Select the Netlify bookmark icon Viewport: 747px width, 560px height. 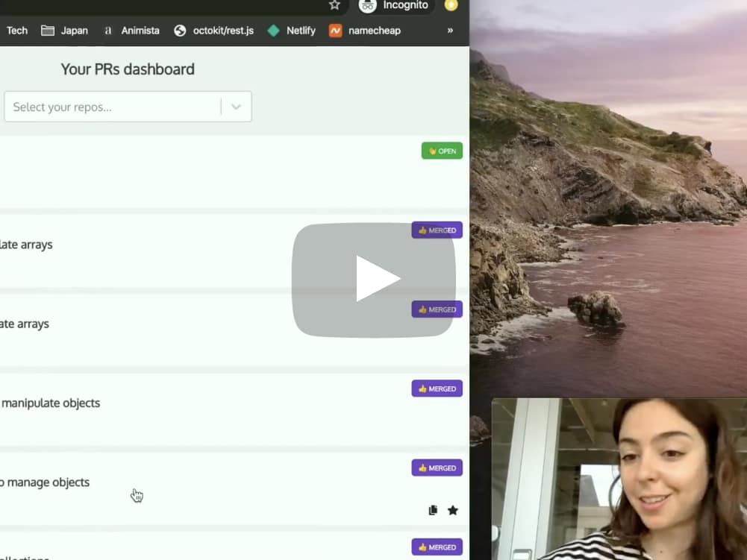pos(275,31)
